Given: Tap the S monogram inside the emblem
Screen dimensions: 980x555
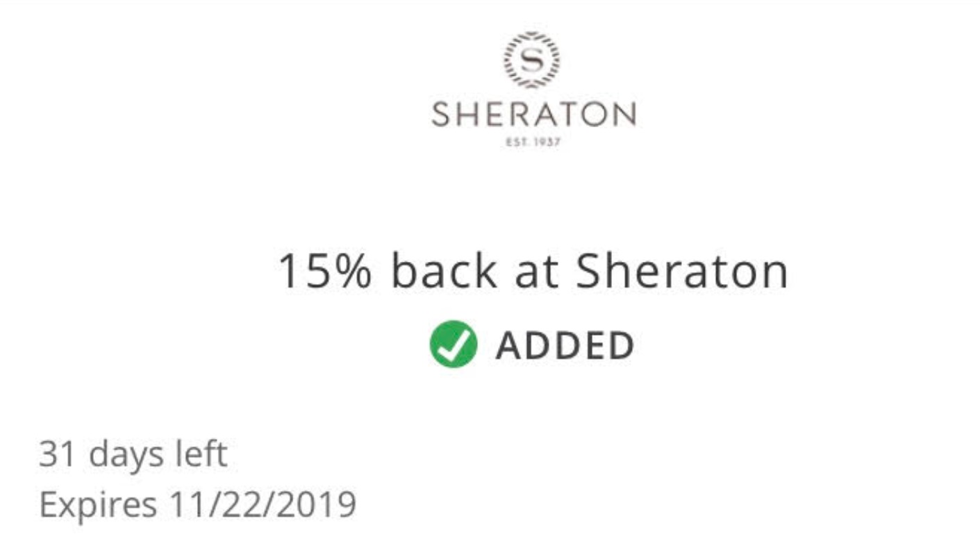Looking at the screenshot, I should tap(532, 60).
